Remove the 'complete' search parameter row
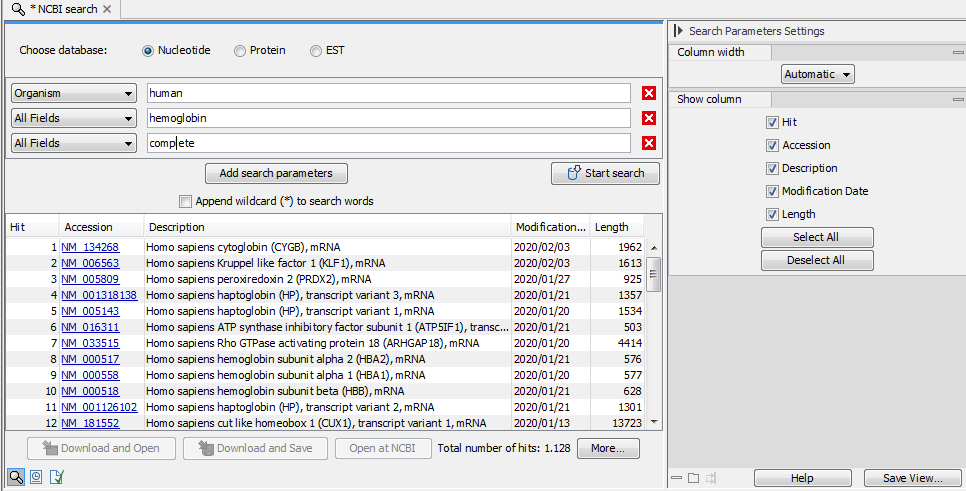Viewport: 966px width, 491px height. click(x=648, y=143)
